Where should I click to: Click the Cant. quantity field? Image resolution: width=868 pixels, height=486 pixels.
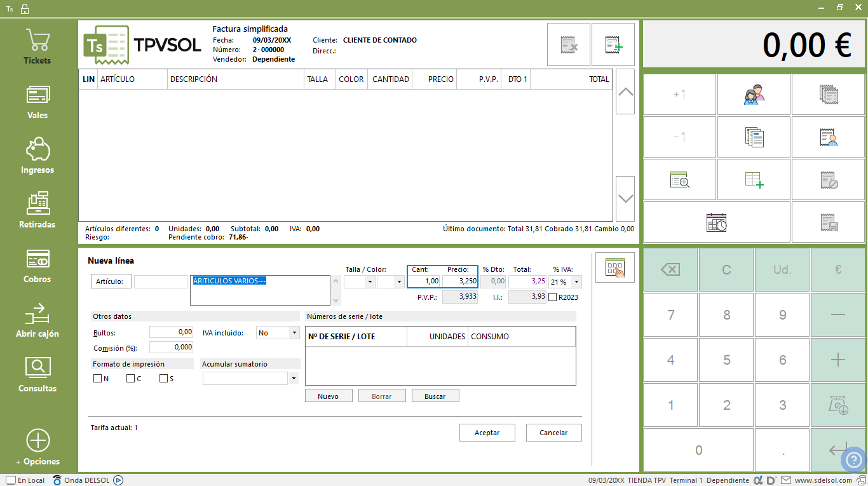[x=424, y=281]
